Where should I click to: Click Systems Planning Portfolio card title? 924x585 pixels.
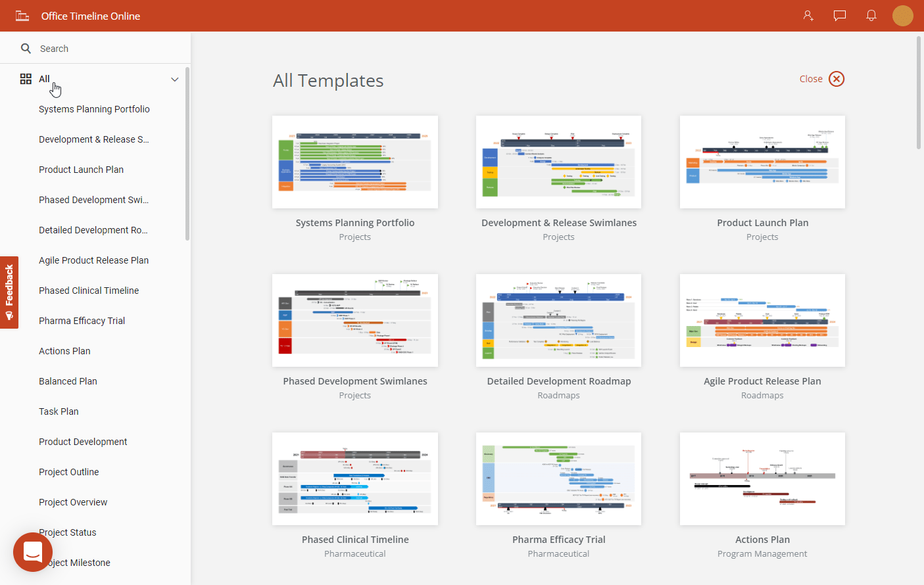tap(355, 223)
